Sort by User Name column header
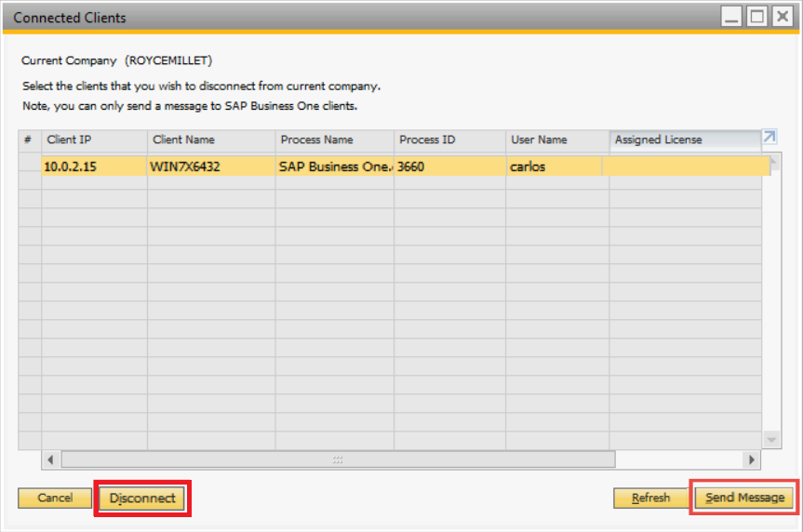 (556, 140)
